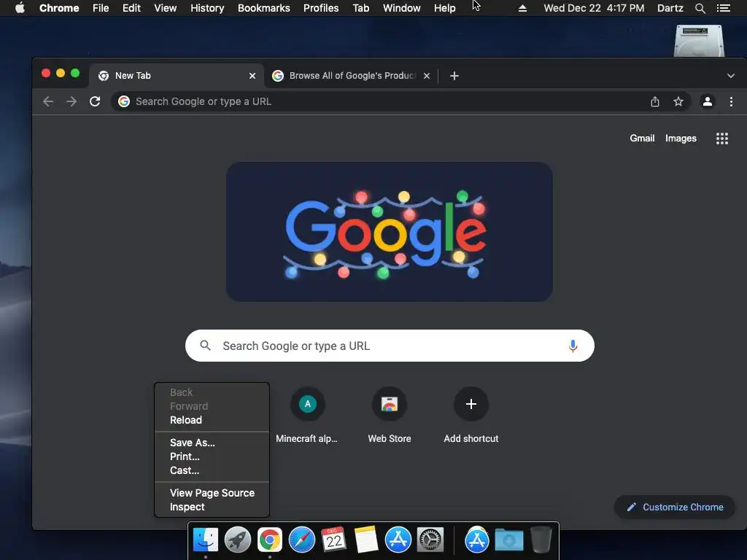Open the View menu

click(x=166, y=8)
